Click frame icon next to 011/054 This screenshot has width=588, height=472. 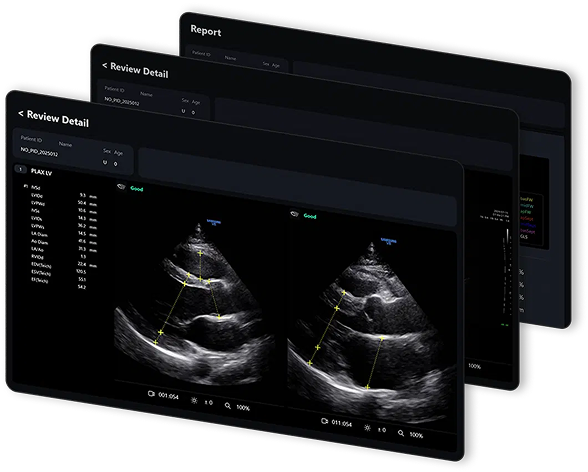[x=325, y=421]
